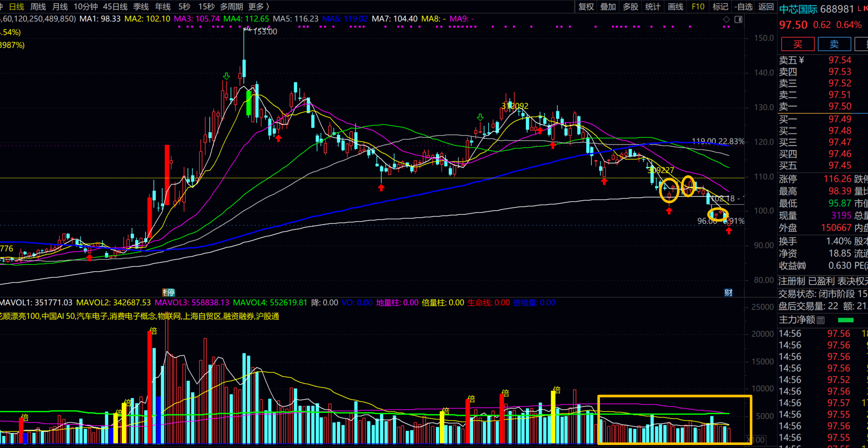Click the green 主力净额 bar indicator

tap(845, 320)
